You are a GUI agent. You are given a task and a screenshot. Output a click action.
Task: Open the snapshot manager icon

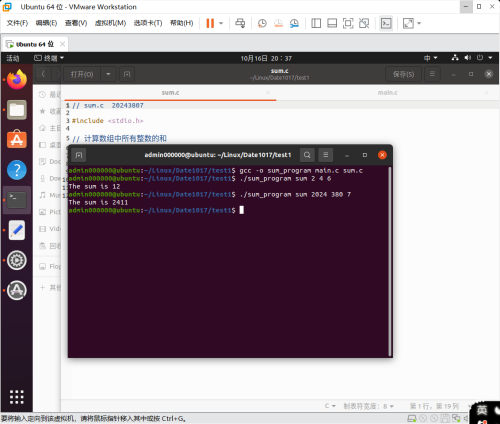coord(294,23)
